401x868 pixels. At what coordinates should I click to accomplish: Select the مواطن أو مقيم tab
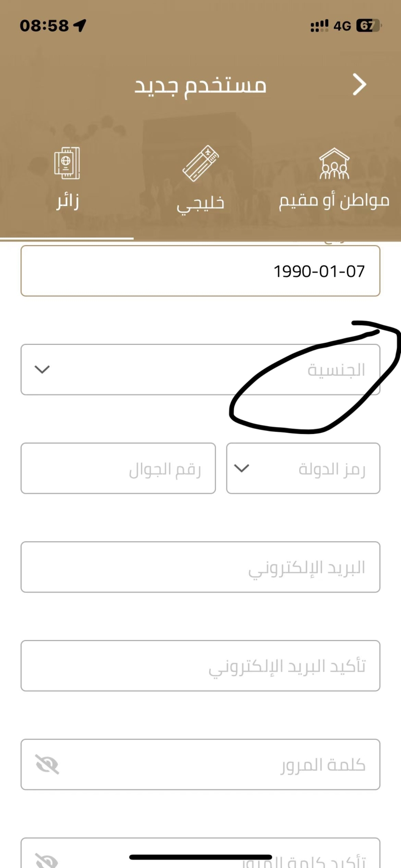[334, 201]
